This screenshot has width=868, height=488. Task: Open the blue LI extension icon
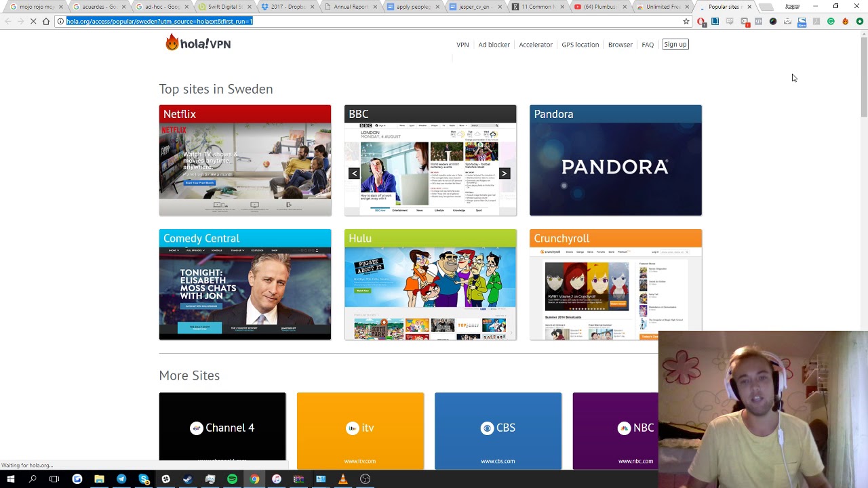click(x=715, y=21)
